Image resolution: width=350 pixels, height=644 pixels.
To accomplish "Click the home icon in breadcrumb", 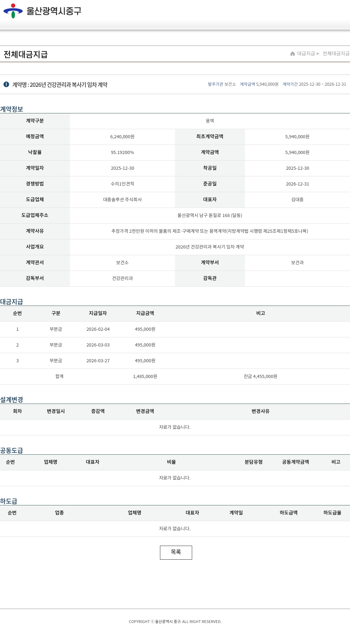I will coord(293,54).
